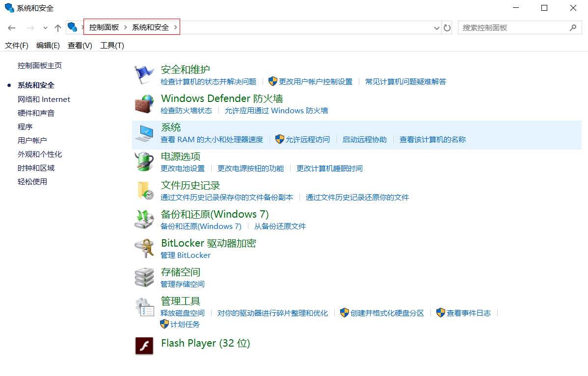Open the 查看(V) menu

tap(80, 45)
